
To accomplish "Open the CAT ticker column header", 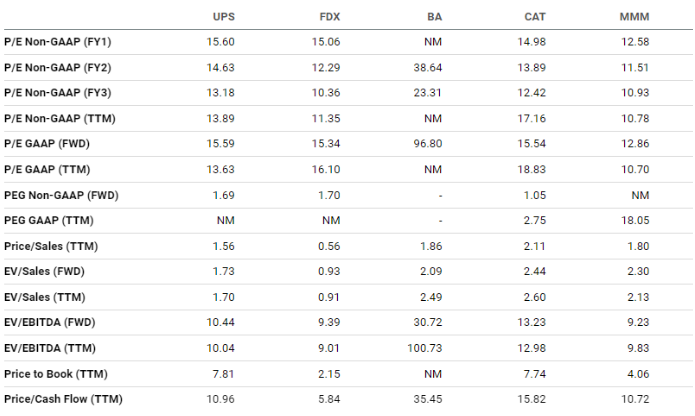I will coord(535,17).
